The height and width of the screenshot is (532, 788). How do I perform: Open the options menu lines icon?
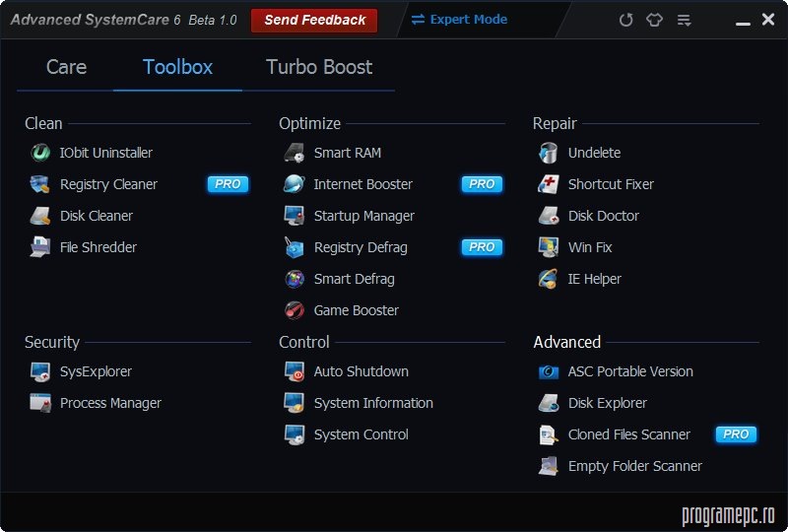tap(684, 20)
